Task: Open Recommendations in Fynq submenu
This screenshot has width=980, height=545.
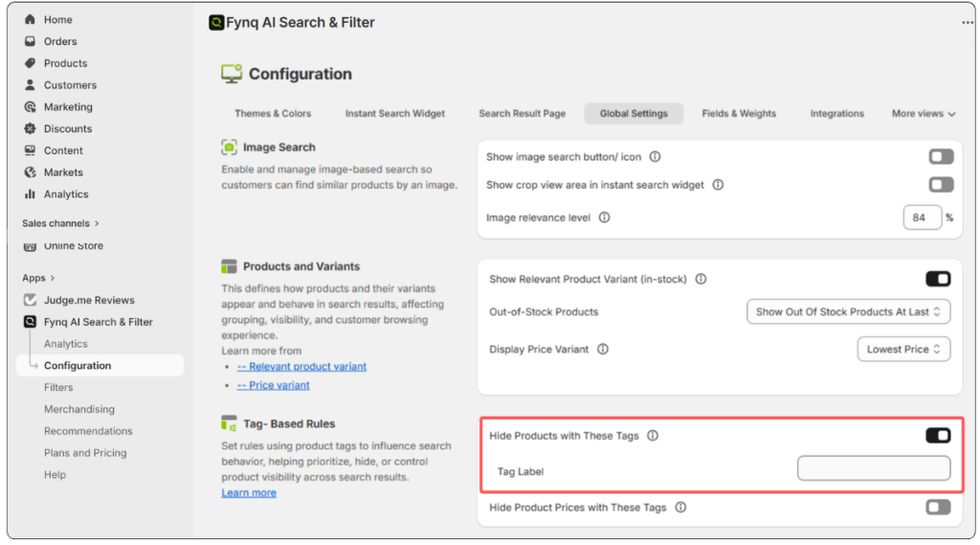Action: click(x=88, y=431)
